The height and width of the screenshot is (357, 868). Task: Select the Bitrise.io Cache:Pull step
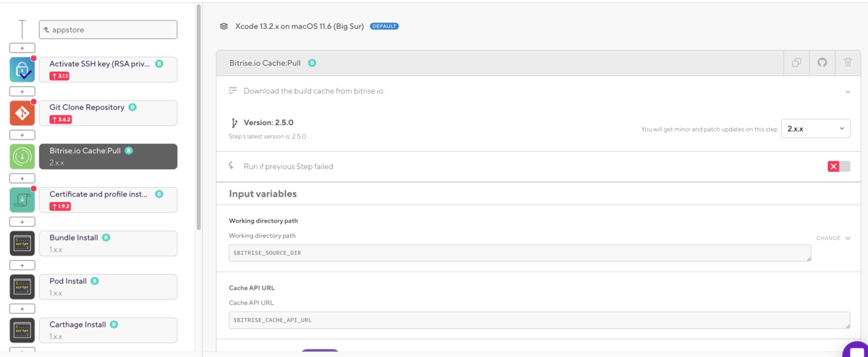(108, 156)
